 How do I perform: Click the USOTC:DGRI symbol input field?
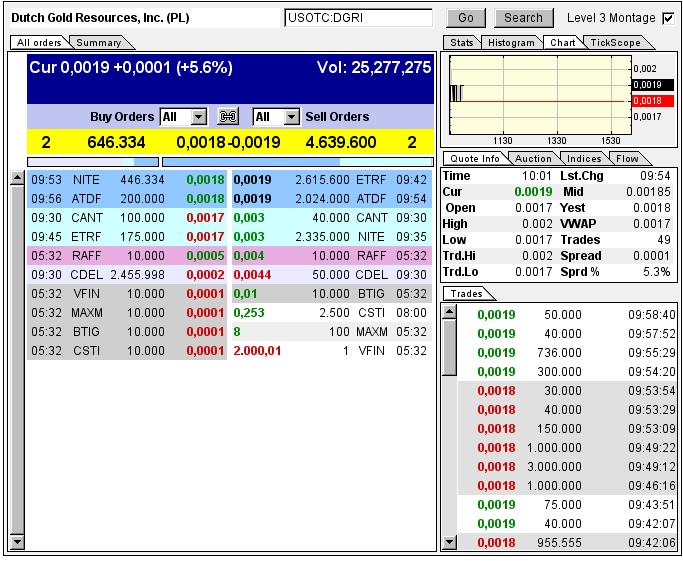357,18
